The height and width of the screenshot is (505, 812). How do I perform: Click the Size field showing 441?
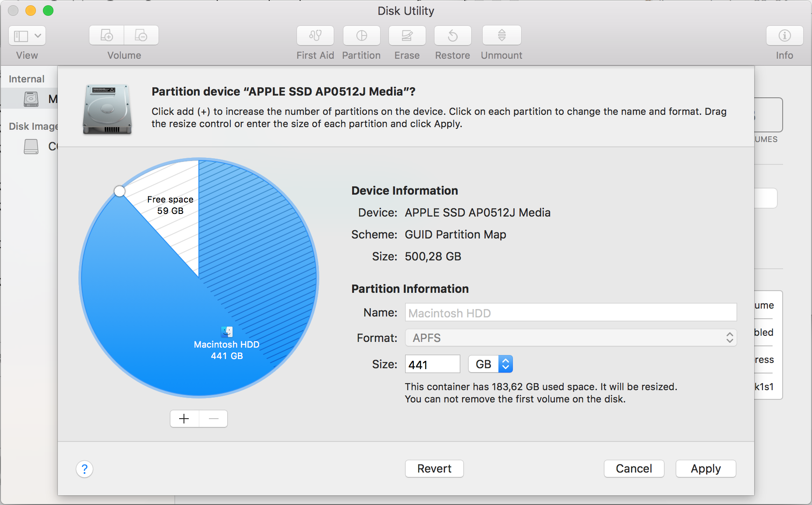pyautogui.click(x=433, y=364)
